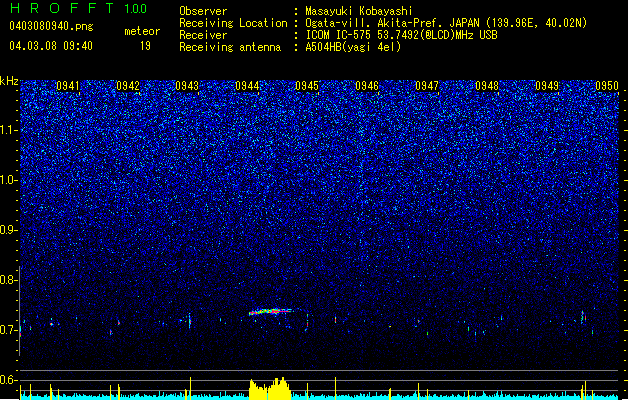The width and height of the screenshot is (629, 400).
Task: Click the 0.6 kHz axis label
Action: 8,380
